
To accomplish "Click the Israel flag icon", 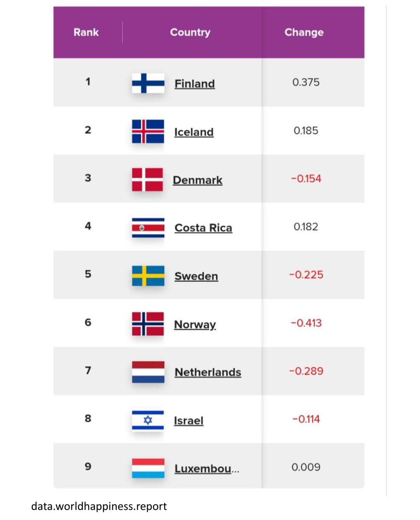I will click(x=148, y=420).
